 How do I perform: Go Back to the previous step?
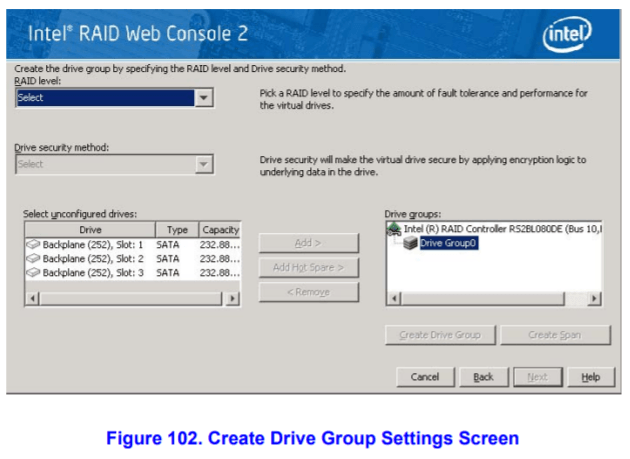coord(483,377)
